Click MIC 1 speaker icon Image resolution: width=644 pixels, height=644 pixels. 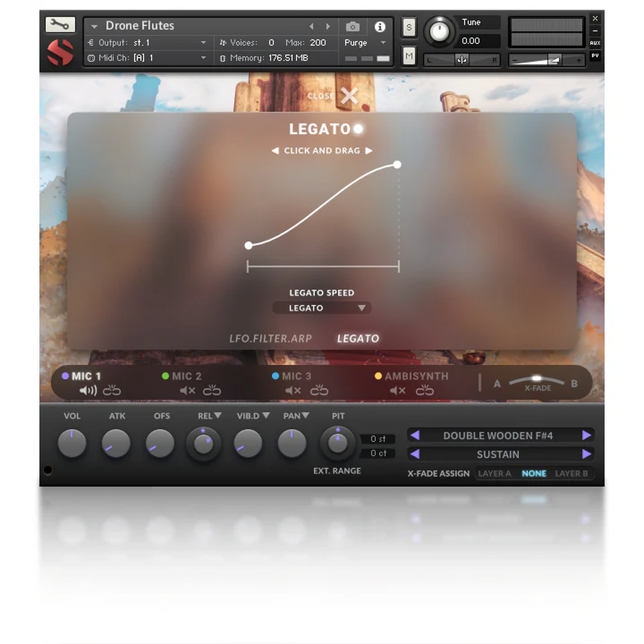[x=88, y=391]
